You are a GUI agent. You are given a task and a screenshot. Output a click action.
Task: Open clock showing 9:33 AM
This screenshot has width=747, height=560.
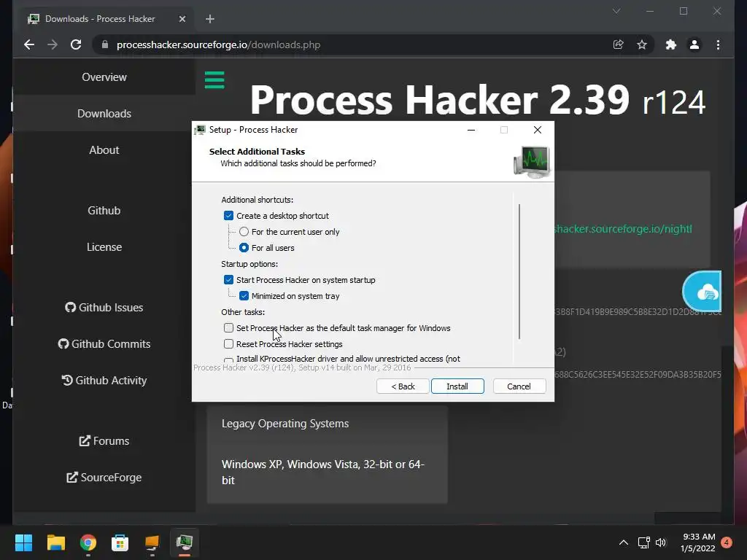click(x=698, y=542)
